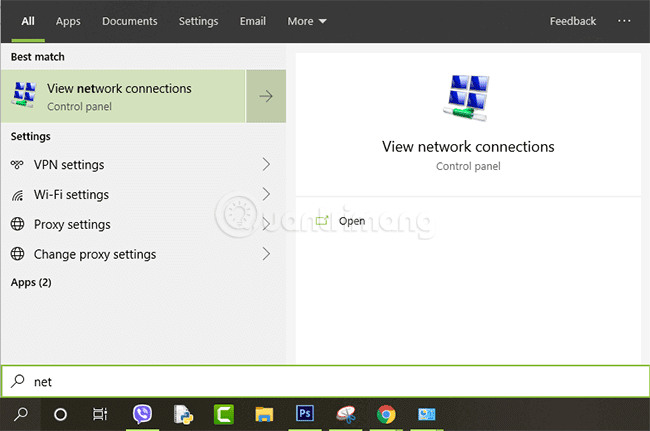Screen dimensions: 650x431
Task: Switch to the Apps search tab
Action: (x=68, y=21)
